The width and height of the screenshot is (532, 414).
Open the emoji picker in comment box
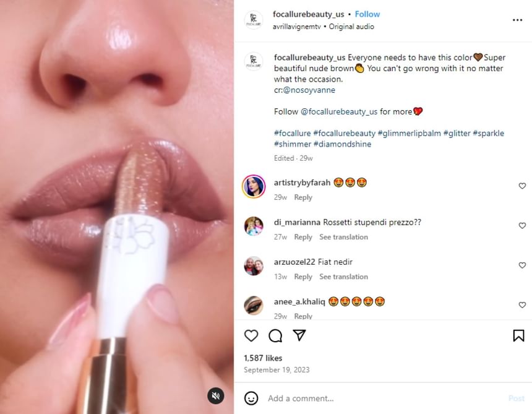(x=251, y=398)
